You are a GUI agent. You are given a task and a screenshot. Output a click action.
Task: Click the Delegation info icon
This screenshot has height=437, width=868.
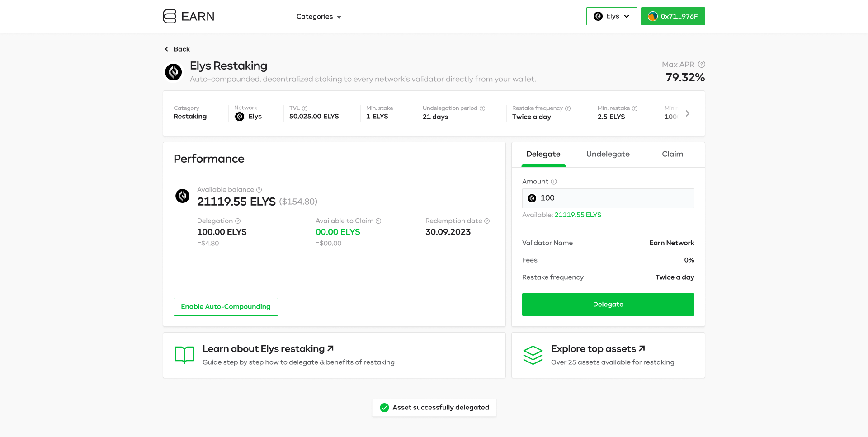click(238, 221)
